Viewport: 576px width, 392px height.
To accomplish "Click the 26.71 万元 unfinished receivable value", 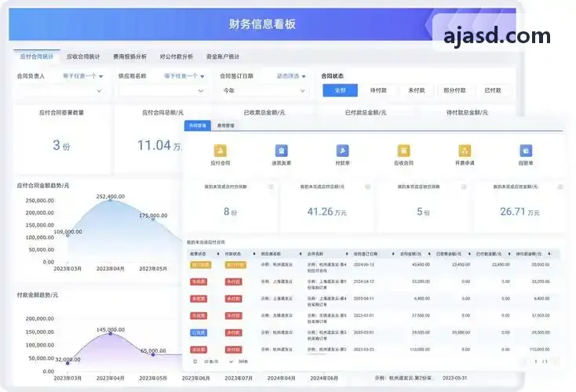I will pyautogui.click(x=519, y=212).
